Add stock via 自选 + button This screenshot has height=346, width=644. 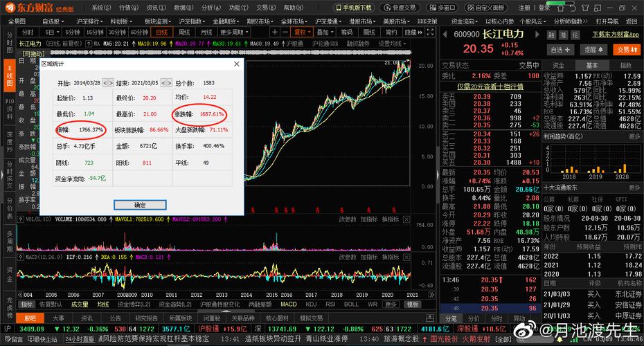pos(561,50)
